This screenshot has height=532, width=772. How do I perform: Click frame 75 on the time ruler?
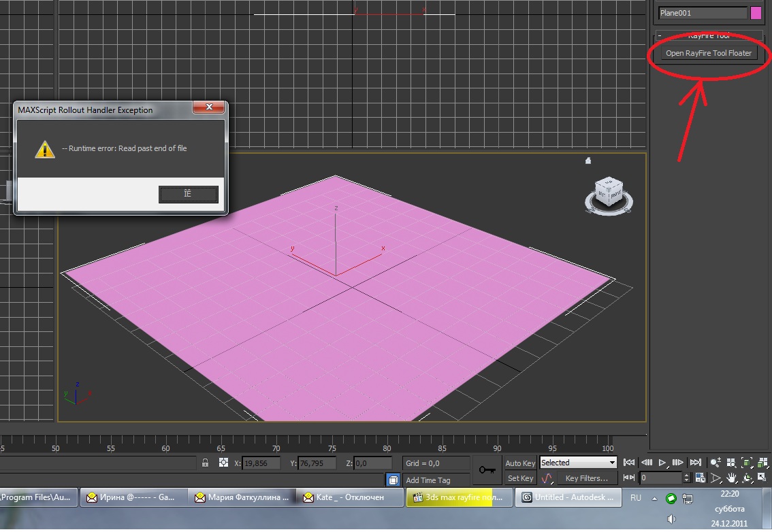point(332,448)
